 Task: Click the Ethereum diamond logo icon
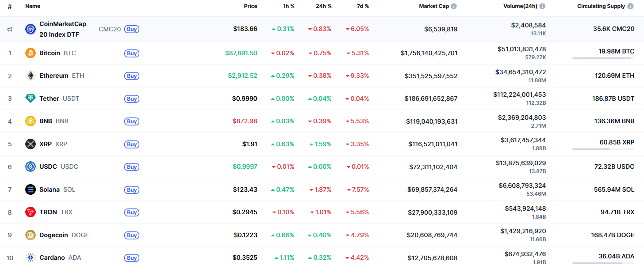point(31,76)
